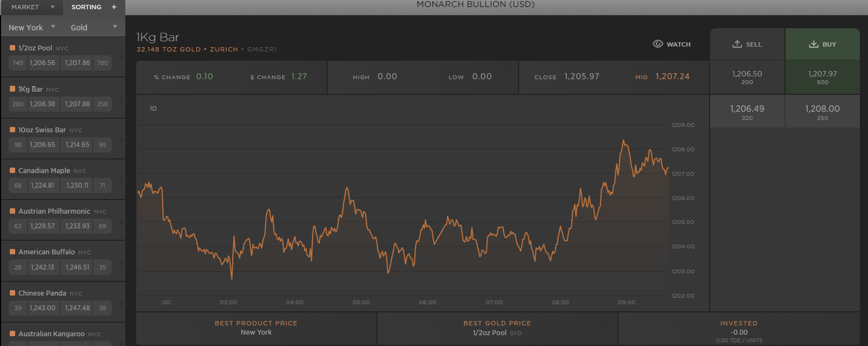Toggle the orange marker beside Canadian Maple
868x346 pixels.
(x=12, y=170)
